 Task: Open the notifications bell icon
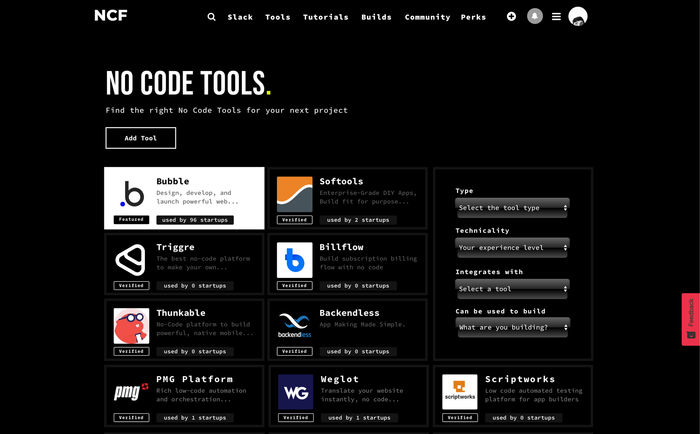pos(535,16)
